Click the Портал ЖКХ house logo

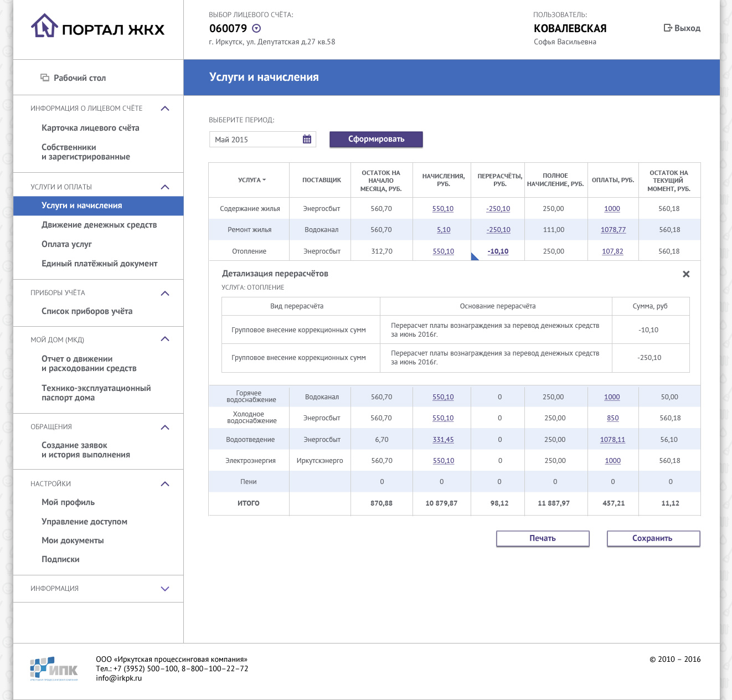click(44, 26)
